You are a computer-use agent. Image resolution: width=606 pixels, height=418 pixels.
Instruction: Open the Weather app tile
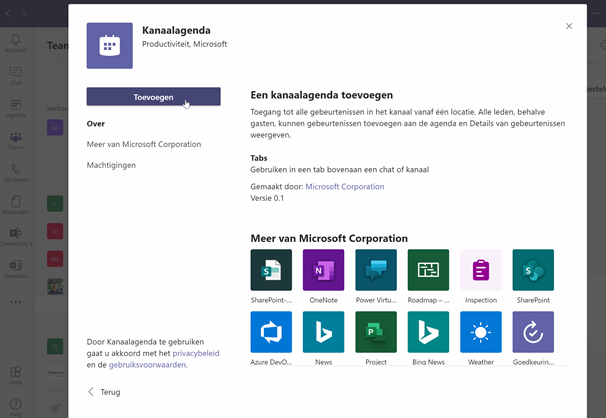[x=481, y=332]
